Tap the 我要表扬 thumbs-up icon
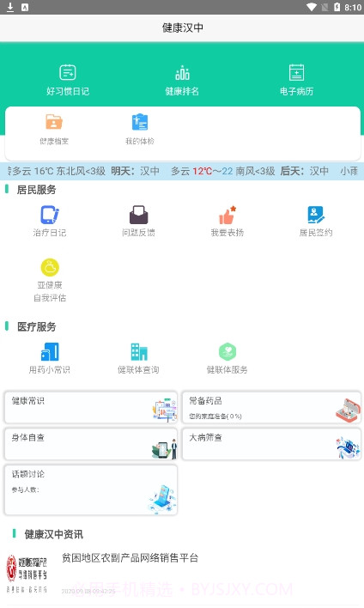Image resolution: width=364 pixels, height=608 pixels. pos(227,215)
